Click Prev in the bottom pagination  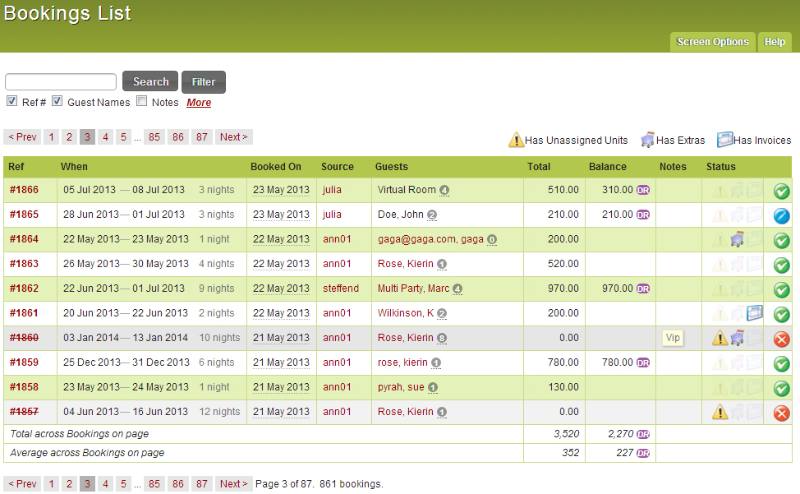click(22, 484)
